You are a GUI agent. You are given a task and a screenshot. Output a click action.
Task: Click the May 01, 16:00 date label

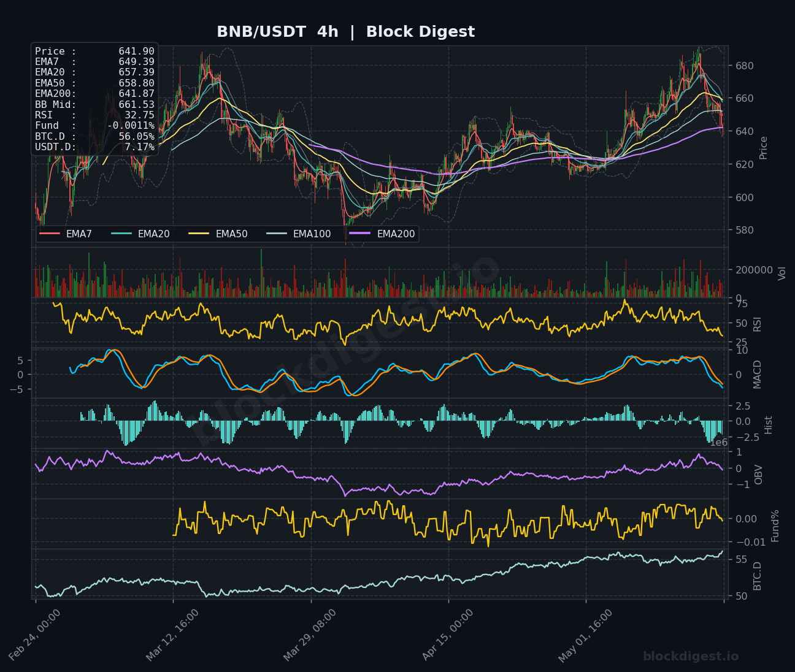point(585,635)
